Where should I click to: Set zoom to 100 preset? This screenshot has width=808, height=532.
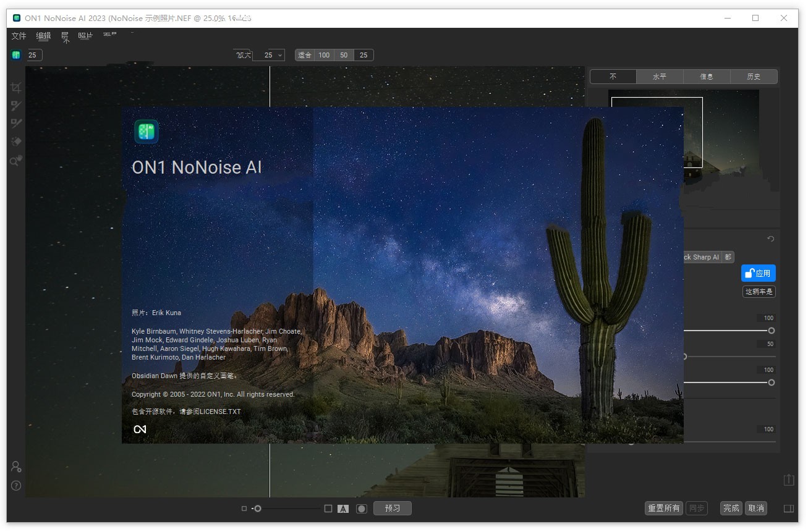pyautogui.click(x=324, y=55)
